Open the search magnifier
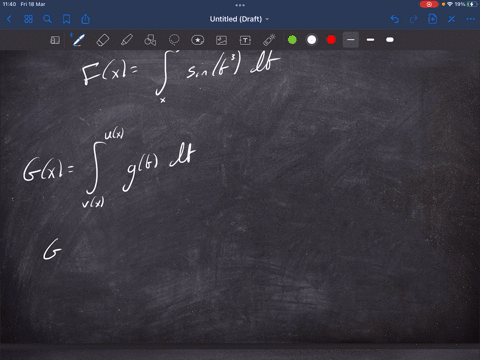This screenshot has width=480, height=360. [x=47, y=19]
